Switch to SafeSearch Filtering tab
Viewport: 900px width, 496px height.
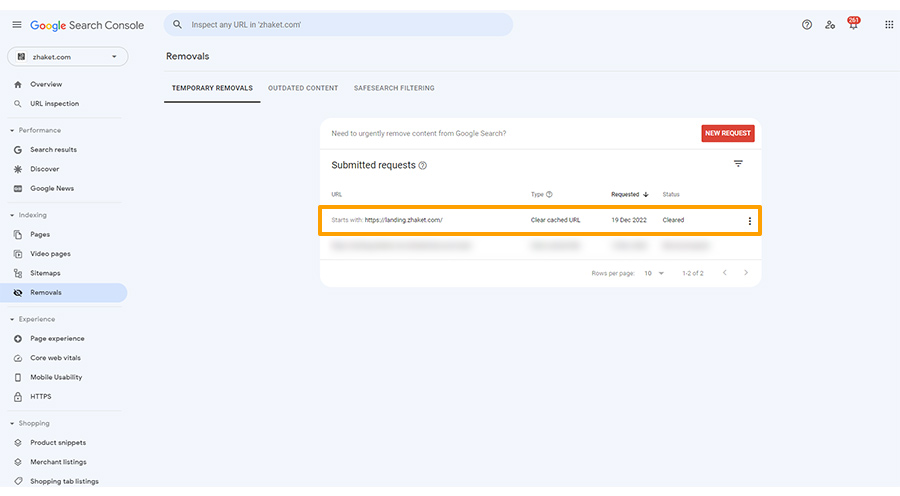394,88
